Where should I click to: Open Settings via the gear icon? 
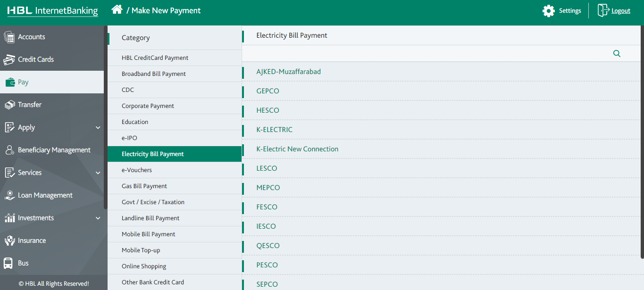pos(548,11)
